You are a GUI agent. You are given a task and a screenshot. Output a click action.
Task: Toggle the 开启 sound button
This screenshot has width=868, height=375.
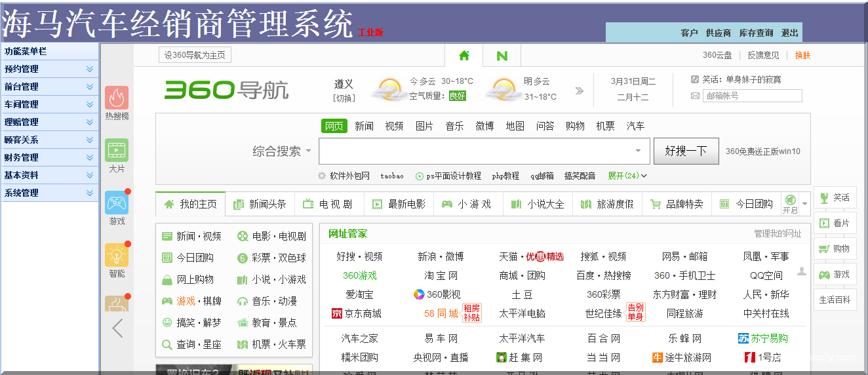pos(790,203)
